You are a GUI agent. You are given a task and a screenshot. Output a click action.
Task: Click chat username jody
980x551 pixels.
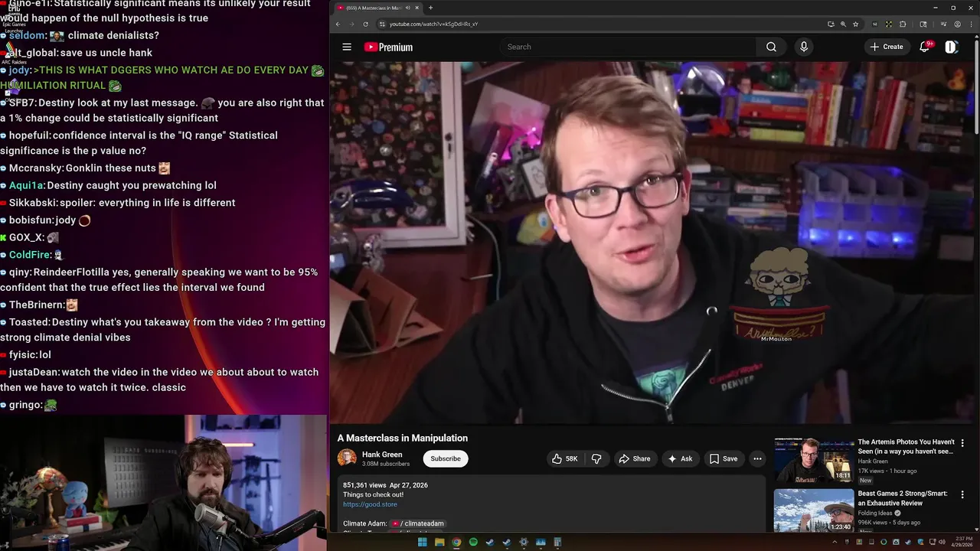tap(19, 70)
